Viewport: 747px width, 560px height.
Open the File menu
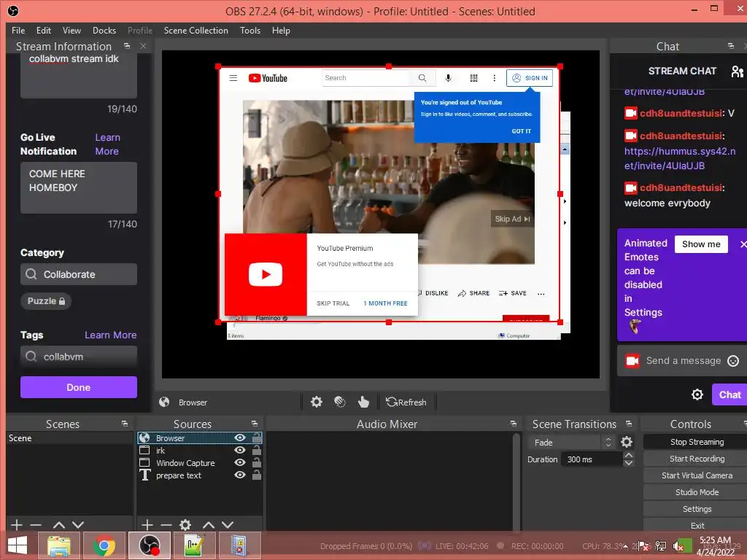[18, 31]
